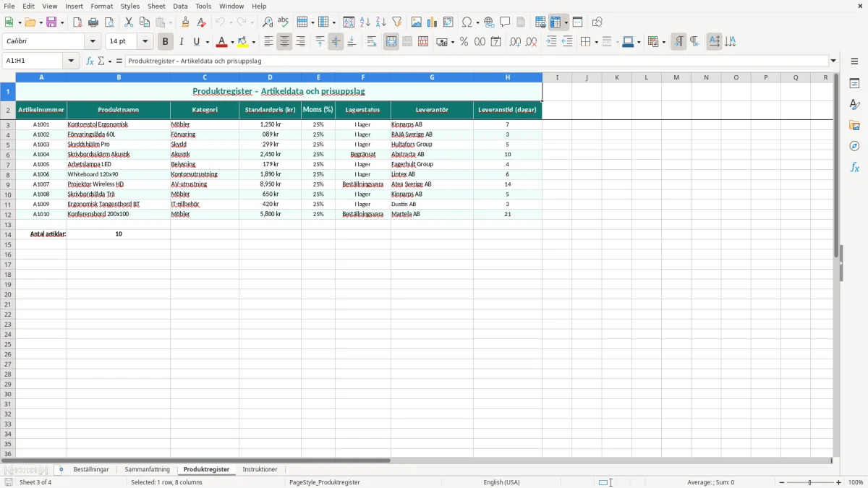The image size is (868, 488).
Task: Toggle Merge and Center Cells
Action: pos(391,42)
